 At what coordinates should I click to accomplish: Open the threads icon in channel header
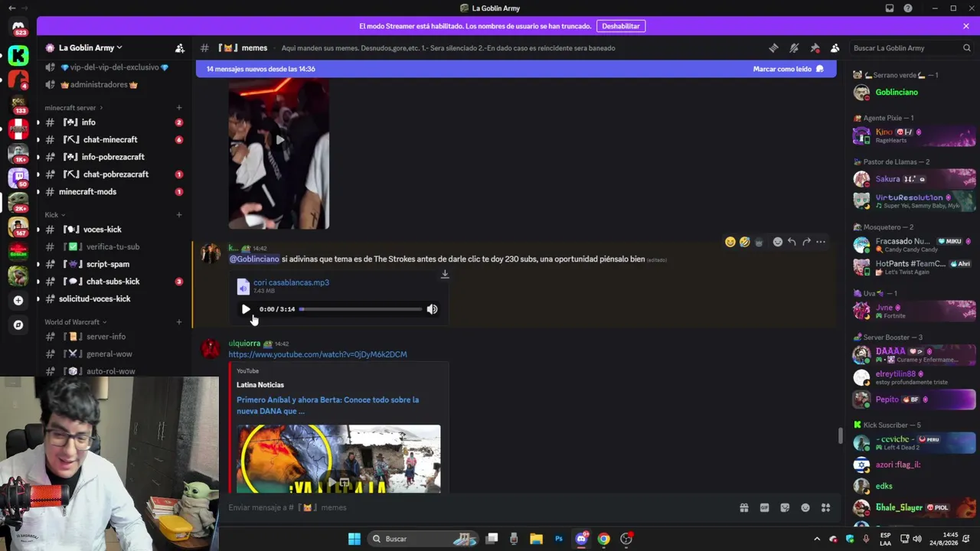773,47
